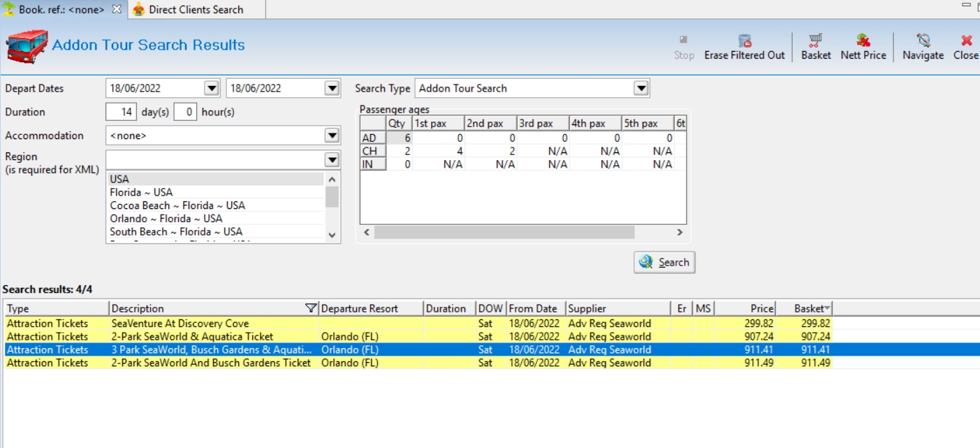Click the AD quantity cell showing 6
This screenshot has width=980, height=448.
click(x=398, y=138)
